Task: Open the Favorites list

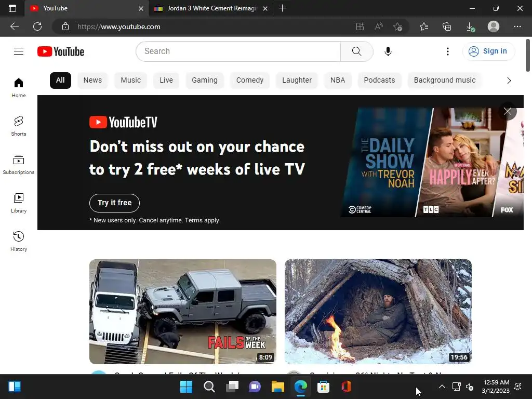Action: (424, 26)
